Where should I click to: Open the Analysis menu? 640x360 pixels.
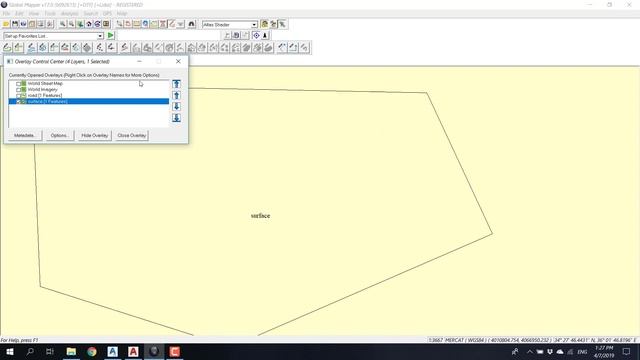click(x=69, y=13)
